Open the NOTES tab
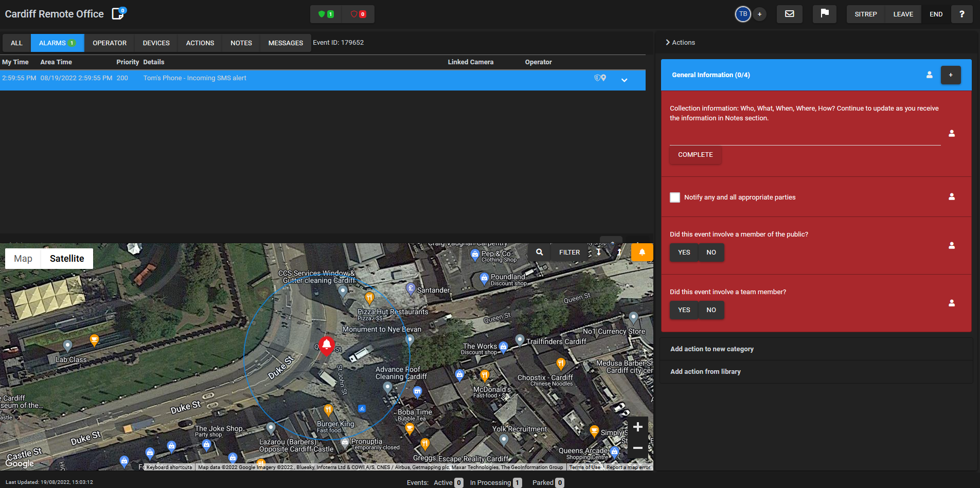 241,43
